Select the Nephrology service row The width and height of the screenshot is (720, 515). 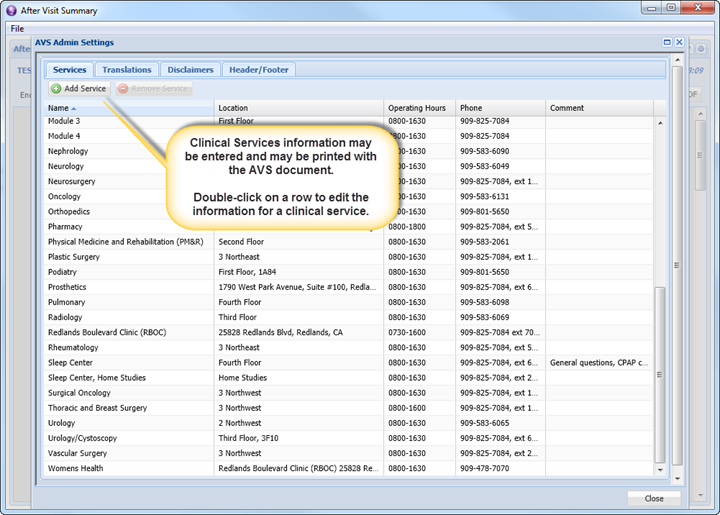click(349, 151)
